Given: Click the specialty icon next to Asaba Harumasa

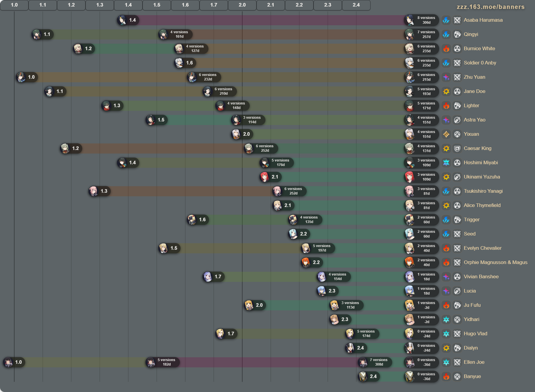Looking at the screenshot, I should (457, 20).
